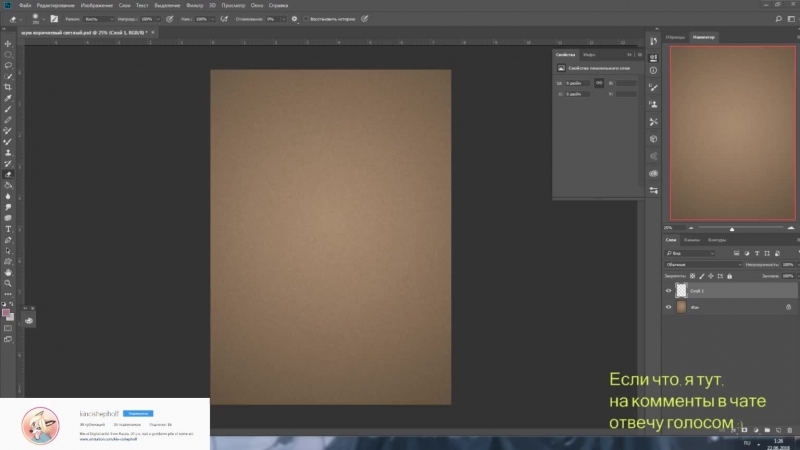The image size is (800, 450).
Task: Select the Pen tool
Action: tap(8, 240)
